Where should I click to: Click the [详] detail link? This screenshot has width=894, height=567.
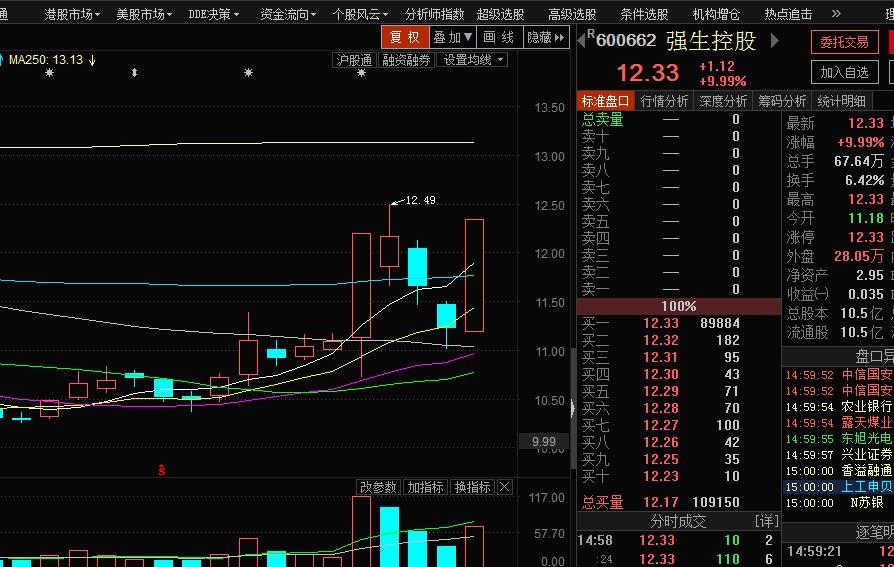coord(766,520)
